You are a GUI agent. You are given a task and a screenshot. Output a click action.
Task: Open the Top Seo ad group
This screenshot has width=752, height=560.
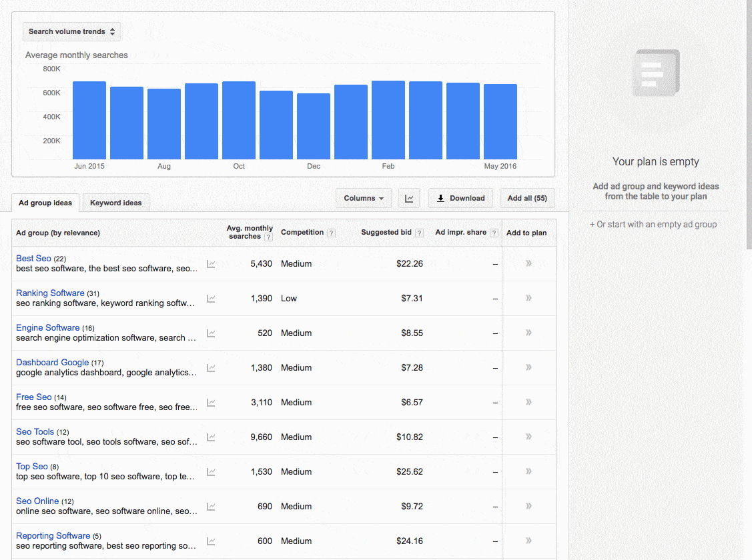(31, 466)
